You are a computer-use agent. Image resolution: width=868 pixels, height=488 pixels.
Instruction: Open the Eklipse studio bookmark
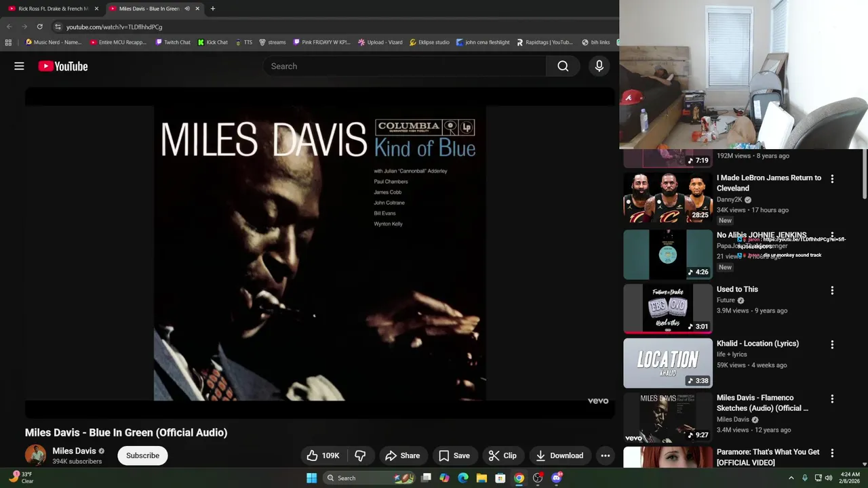pyautogui.click(x=429, y=42)
